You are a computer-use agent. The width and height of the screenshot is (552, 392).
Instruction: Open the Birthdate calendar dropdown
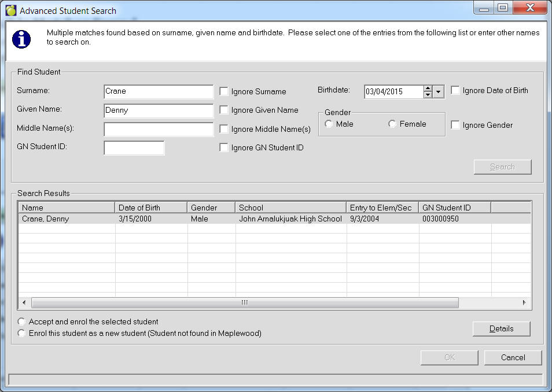(x=438, y=92)
